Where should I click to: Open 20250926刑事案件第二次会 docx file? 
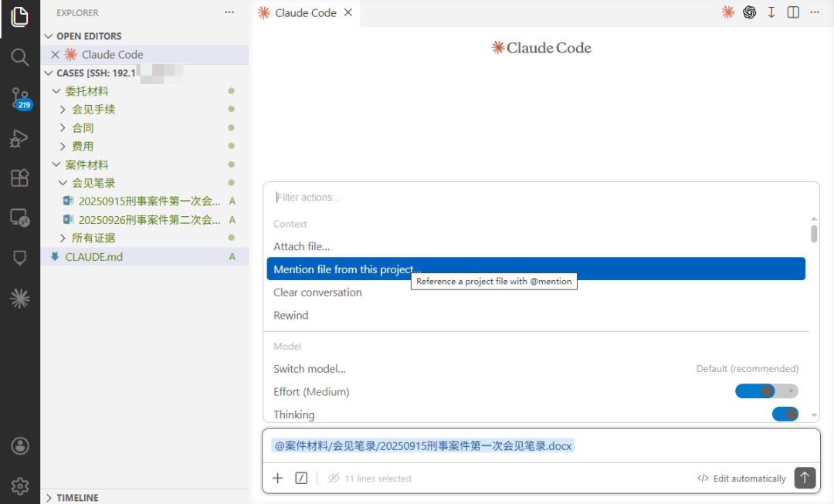point(144,219)
